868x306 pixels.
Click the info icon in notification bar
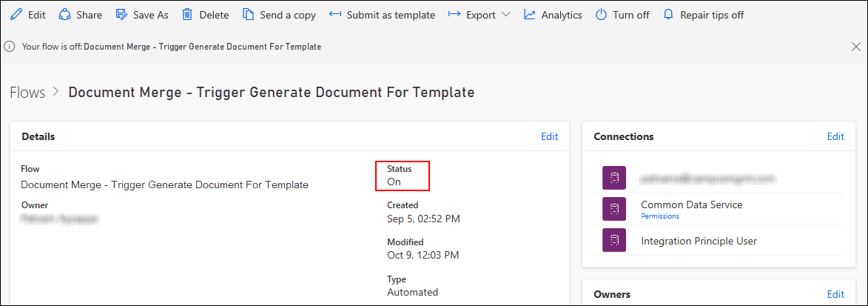tap(10, 47)
